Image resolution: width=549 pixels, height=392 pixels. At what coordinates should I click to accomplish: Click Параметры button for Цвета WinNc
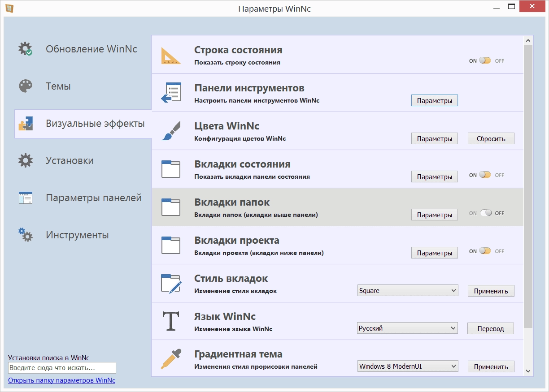coord(435,138)
